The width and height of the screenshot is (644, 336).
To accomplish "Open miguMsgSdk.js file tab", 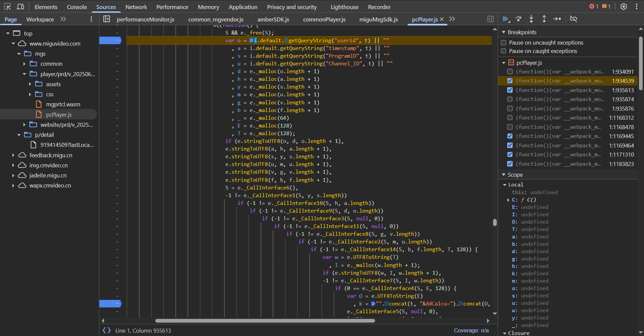I will pos(379,19).
